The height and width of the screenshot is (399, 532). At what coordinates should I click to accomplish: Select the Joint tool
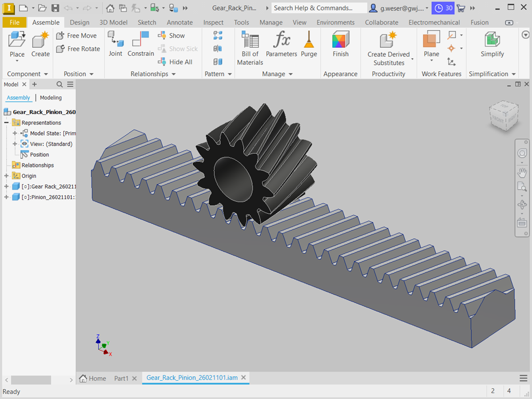[x=115, y=40]
